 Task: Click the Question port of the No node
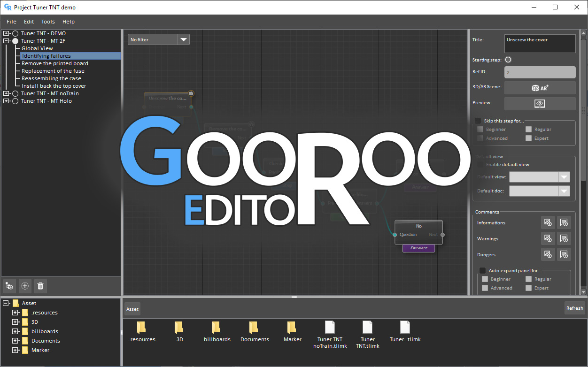(x=395, y=235)
